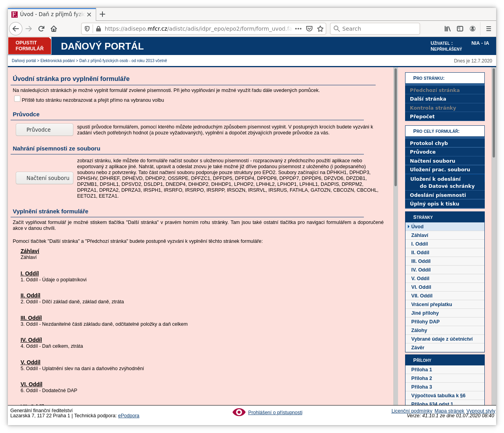Open Příloha 3 in Přílohy list
The image size is (504, 433).
pyautogui.click(x=445, y=387)
